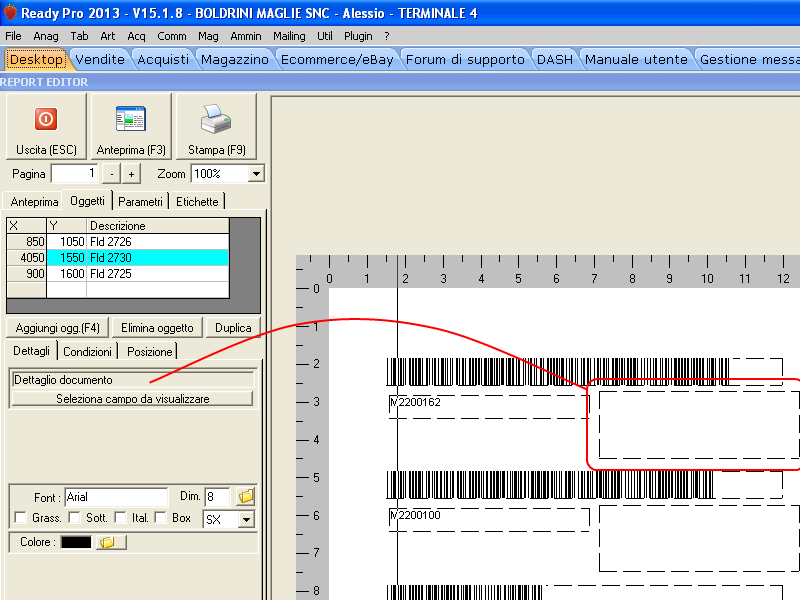Click the Dim. font size field

pos(217,497)
